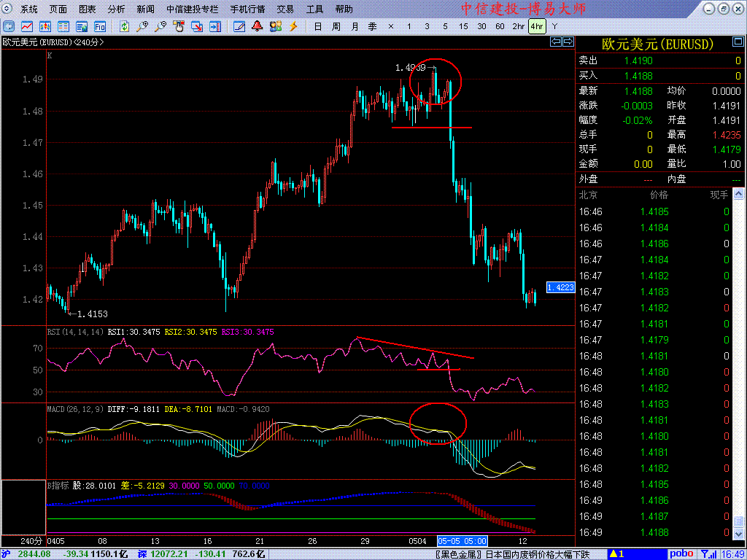The width and height of the screenshot is (747, 560).
Task: Click the MACD(26,12,9) indicator label
Action: point(76,409)
